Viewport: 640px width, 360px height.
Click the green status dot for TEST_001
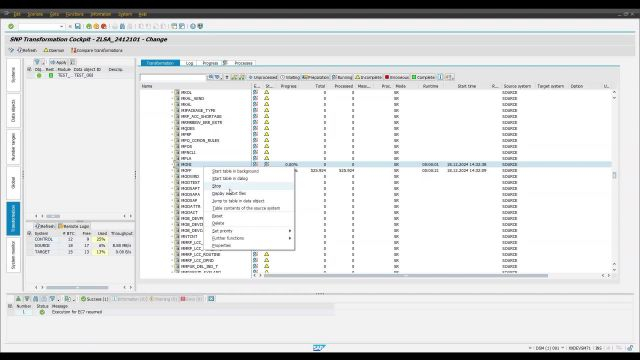tap(39, 76)
